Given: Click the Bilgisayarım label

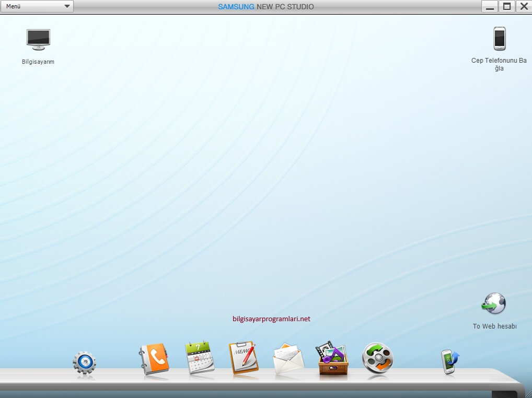Looking at the screenshot, I should click(x=38, y=62).
